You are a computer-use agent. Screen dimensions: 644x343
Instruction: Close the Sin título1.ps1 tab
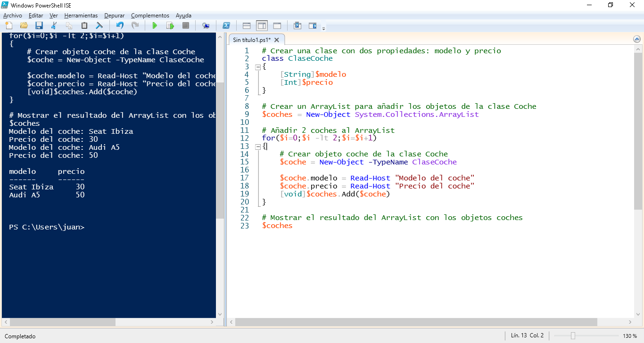(x=277, y=40)
